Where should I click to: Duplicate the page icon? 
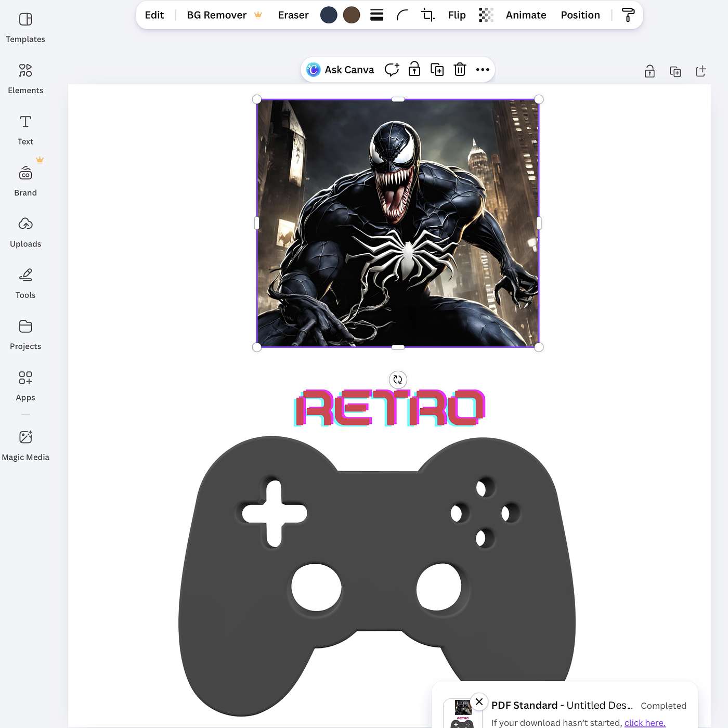[x=675, y=71]
